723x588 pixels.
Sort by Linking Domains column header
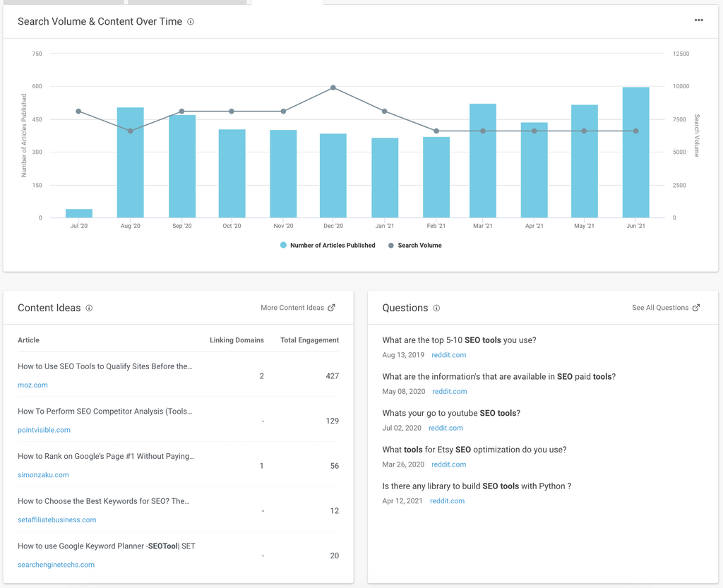coord(237,340)
